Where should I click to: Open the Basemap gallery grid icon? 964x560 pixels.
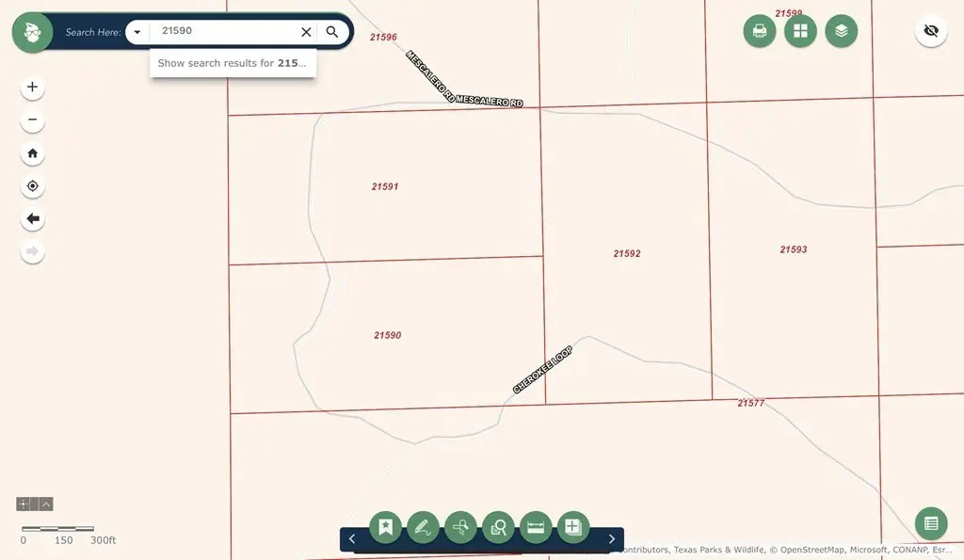pos(800,31)
